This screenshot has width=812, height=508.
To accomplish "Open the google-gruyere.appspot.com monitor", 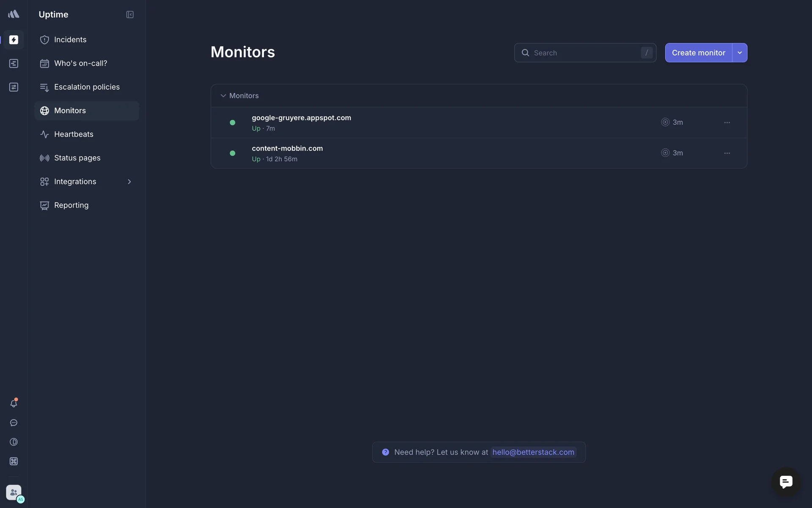I will tap(301, 118).
